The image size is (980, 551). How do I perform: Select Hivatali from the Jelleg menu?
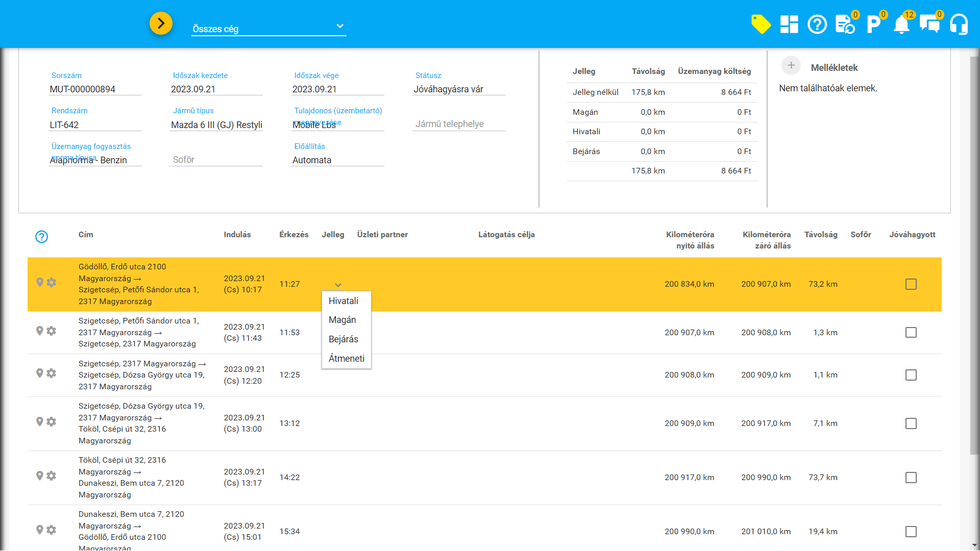tap(344, 301)
